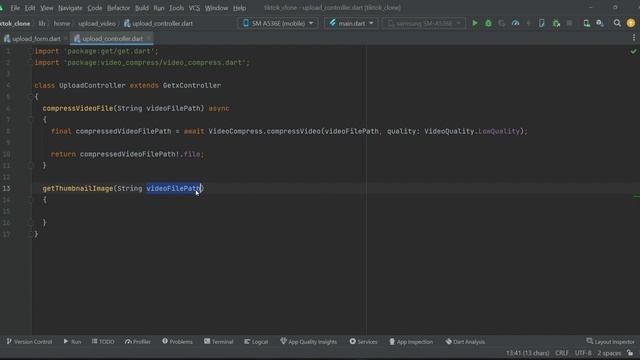Click the green analysis checkmark in editor
This screenshot has width=640, height=360.
coord(633,51)
